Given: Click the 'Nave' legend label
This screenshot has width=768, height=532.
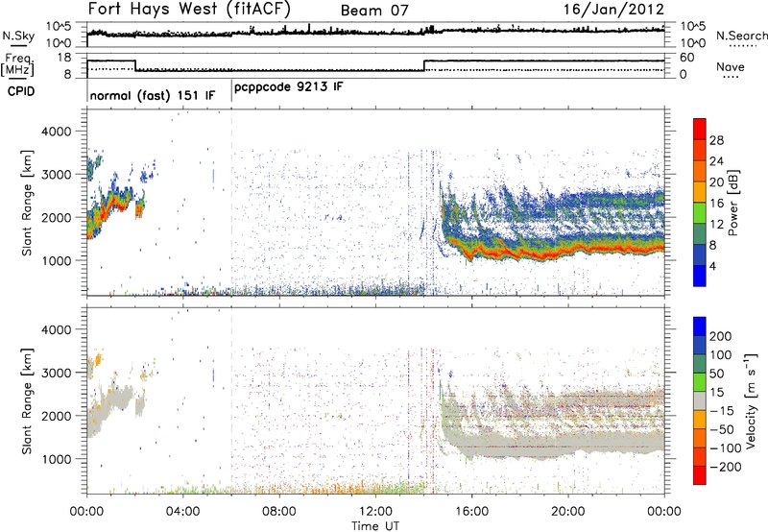Looking at the screenshot, I should click(731, 66).
